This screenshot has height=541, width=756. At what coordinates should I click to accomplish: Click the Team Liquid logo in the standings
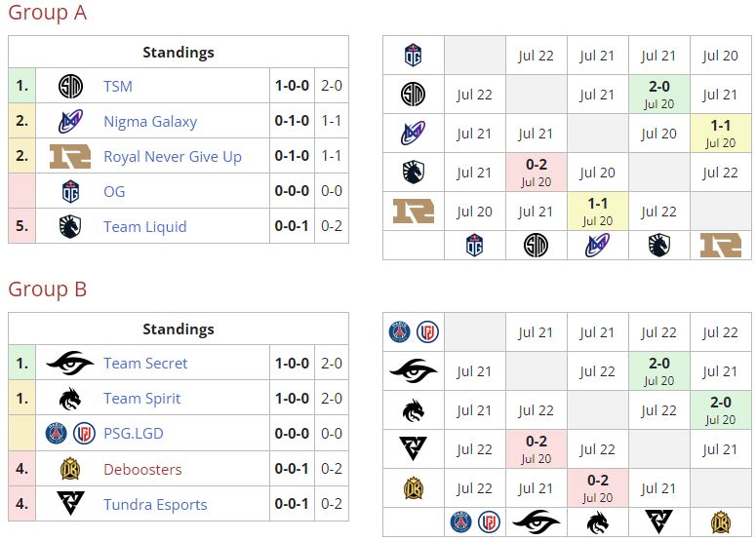[x=70, y=227]
